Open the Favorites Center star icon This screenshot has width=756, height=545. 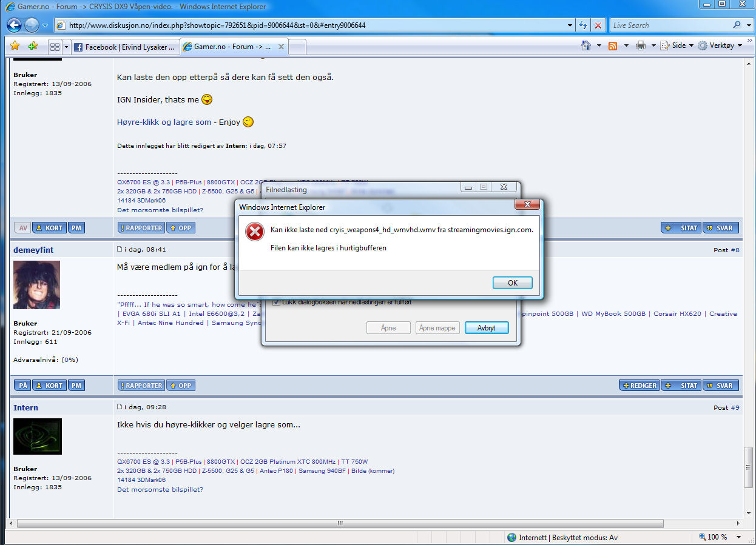click(15, 46)
